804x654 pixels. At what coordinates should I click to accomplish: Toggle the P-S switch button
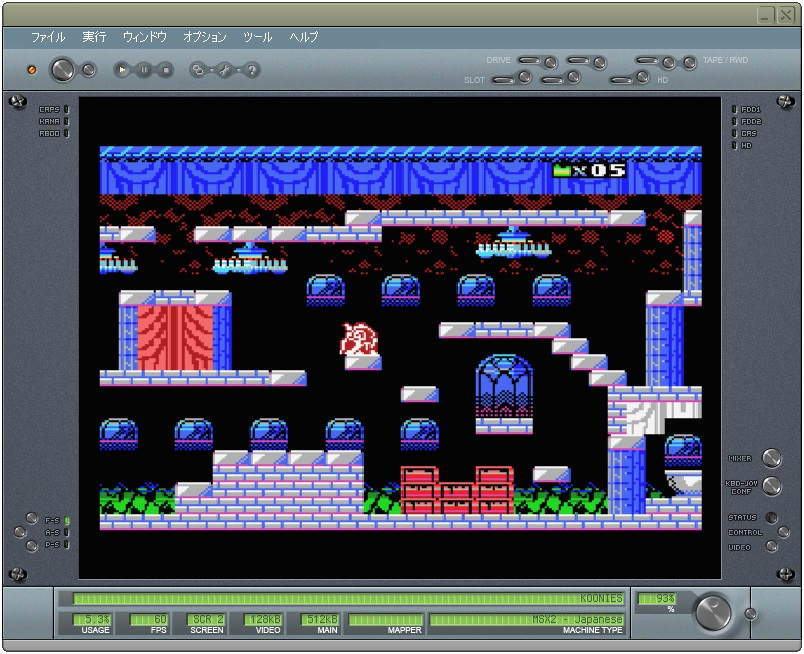(x=32, y=546)
